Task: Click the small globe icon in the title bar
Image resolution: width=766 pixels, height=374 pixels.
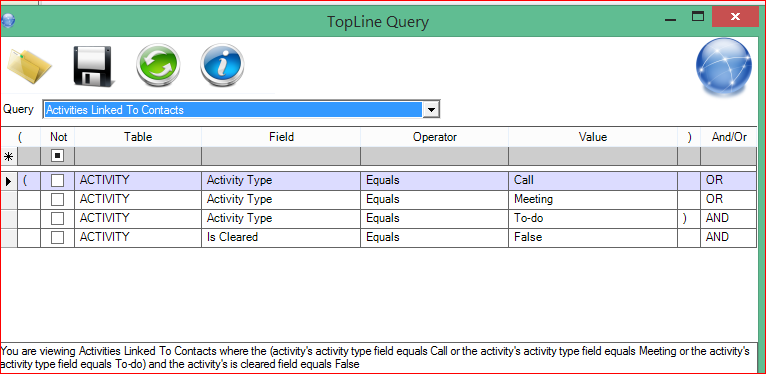Action: pos(8,21)
